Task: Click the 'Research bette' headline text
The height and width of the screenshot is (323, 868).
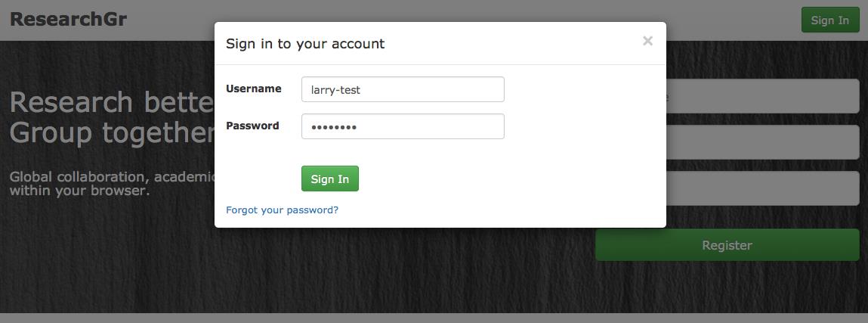Action: click(x=112, y=102)
